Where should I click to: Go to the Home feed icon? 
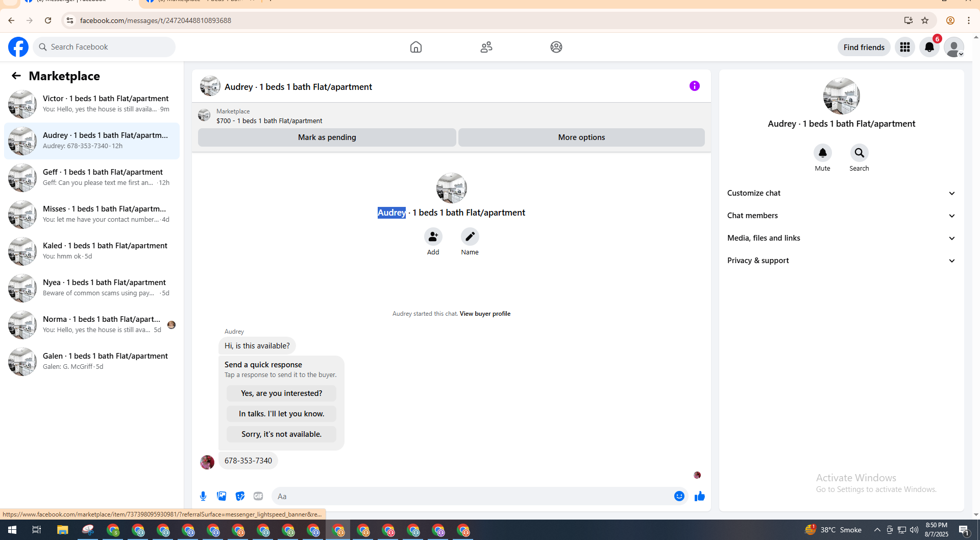(x=416, y=47)
